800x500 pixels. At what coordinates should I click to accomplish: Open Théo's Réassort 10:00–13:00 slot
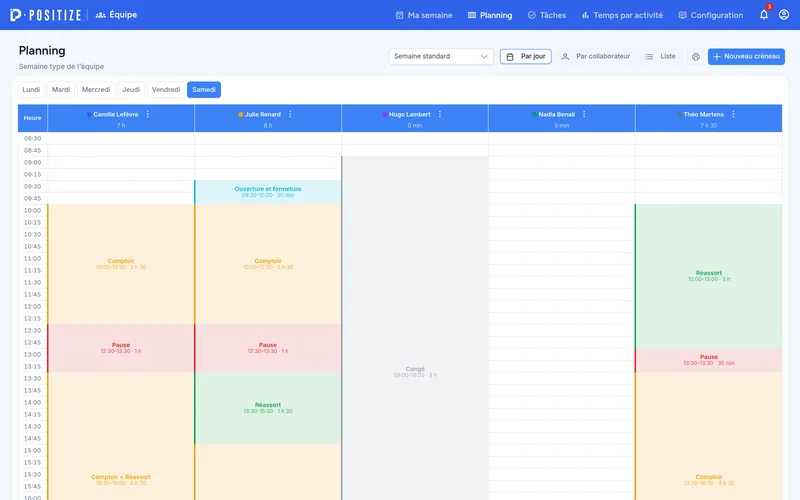709,276
